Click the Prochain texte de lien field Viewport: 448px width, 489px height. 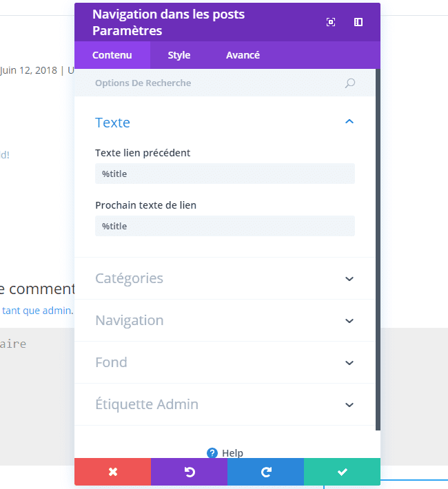pyautogui.click(x=225, y=226)
